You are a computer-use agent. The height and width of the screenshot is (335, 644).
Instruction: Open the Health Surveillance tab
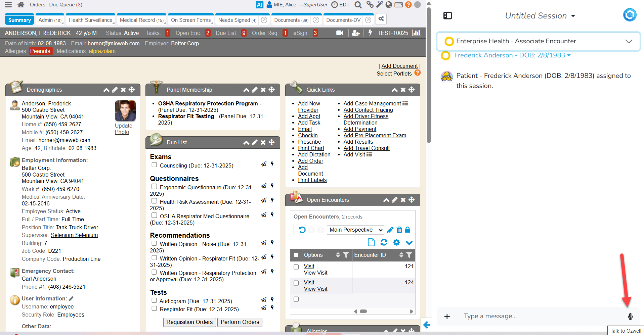90,20
